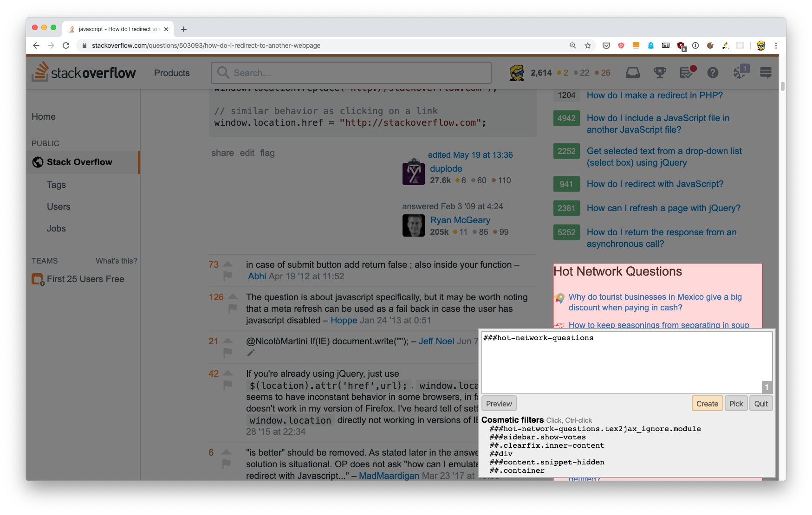812x515 pixels.
Task: Flag the comment by Hoppe
Action: pyautogui.click(x=233, y=308)
